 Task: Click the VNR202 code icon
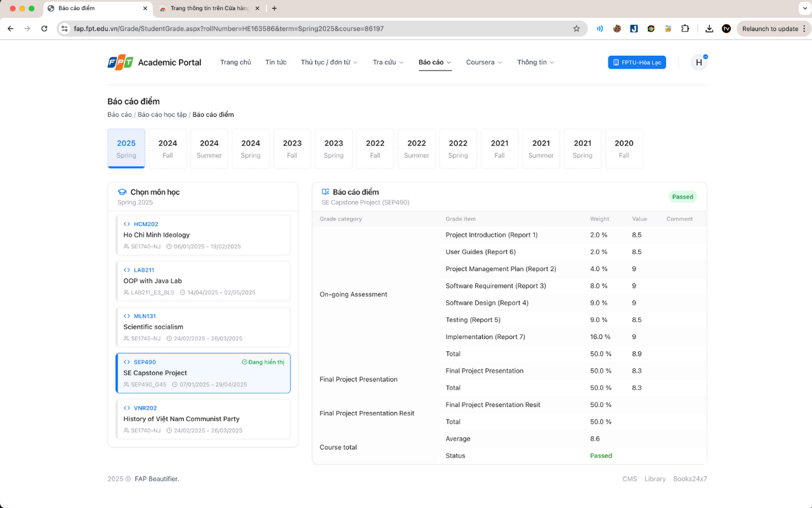point(127,408)
